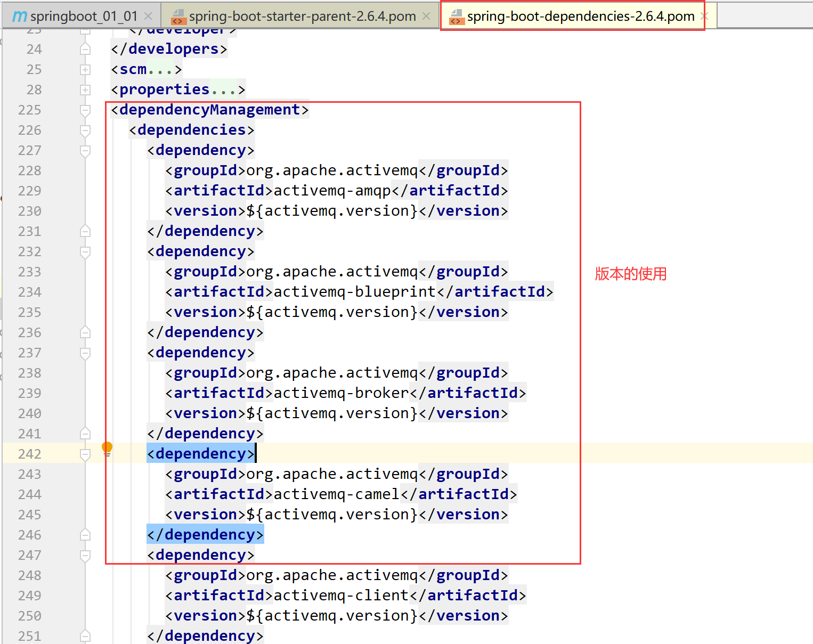Viewport: 813px width, 644px height.
Task: Click the fold end marker on line 241
Action: point(85,434)
